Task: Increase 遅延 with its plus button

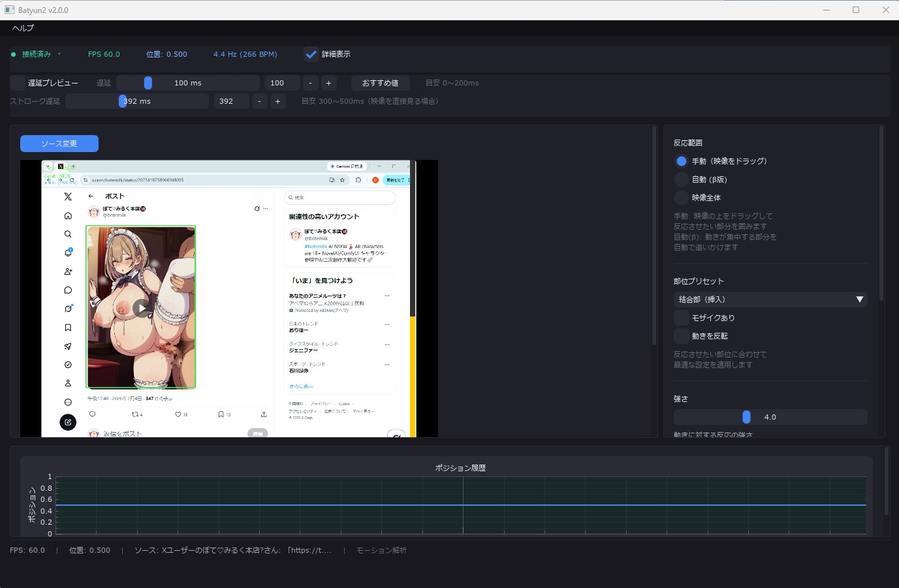Action: 328,83
